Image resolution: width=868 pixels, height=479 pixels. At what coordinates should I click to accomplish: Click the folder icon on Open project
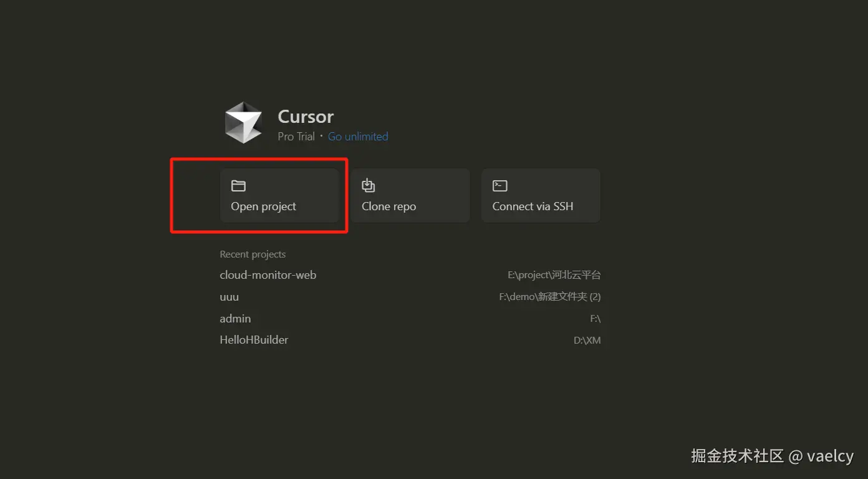[238, 185]
